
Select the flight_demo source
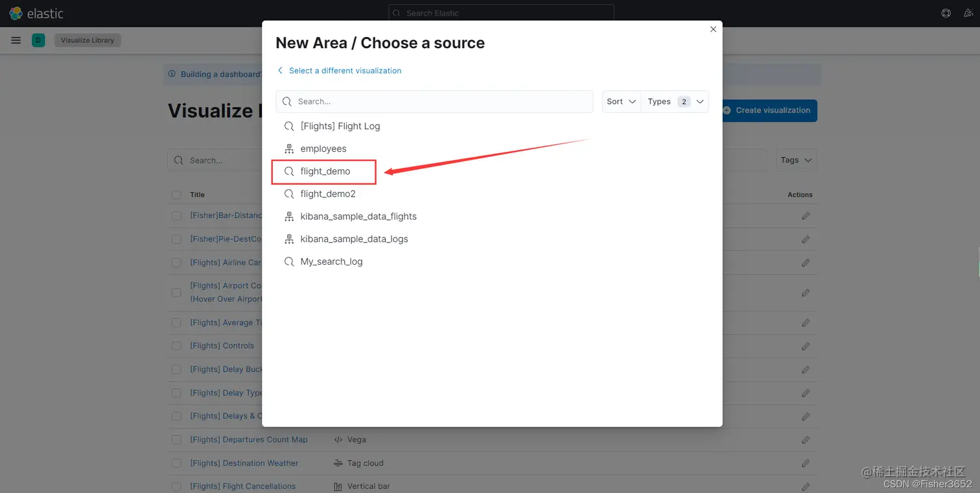click(x=325, y=171)
